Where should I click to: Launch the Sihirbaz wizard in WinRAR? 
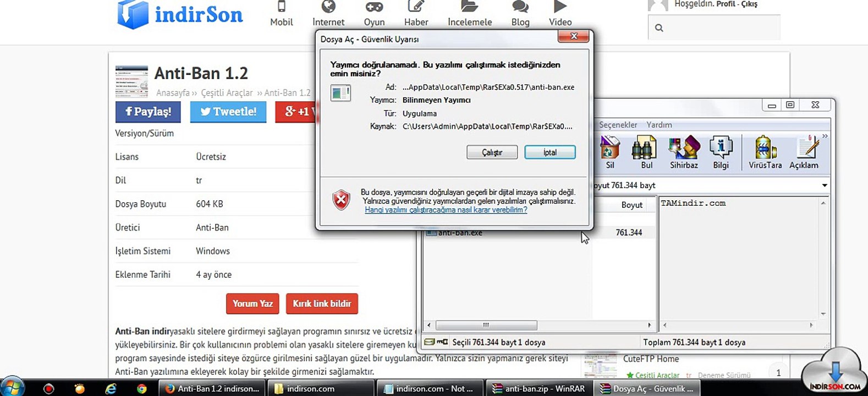pos(684,152)
